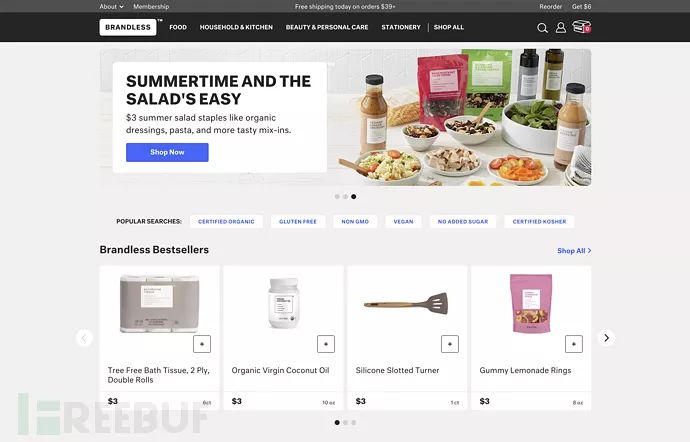The width and height of the screenshot is (690, 442).
Task: View the shopping box cart icon
Action: (581, 27)
